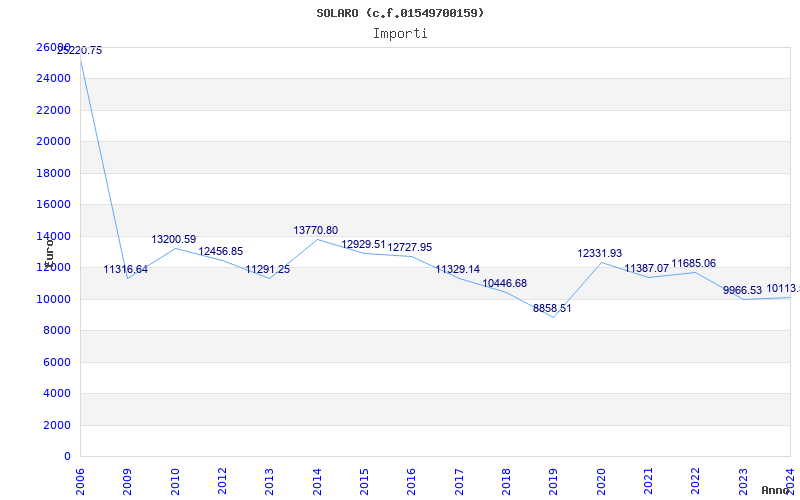Click the 12929.51 data label
This screenshot has width=800, height=500.
click(x=363, y=244)
